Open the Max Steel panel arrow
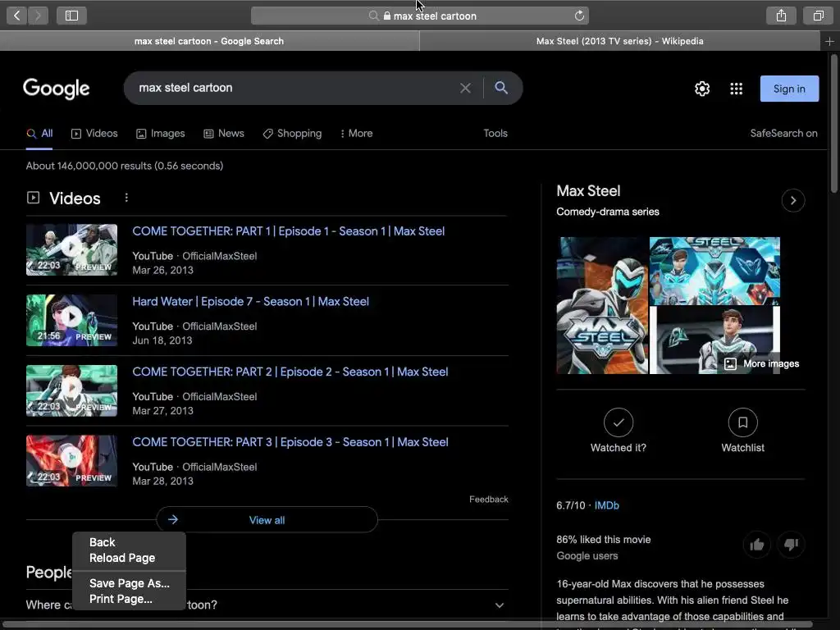This screenshot has width=840, height=630. (x=793, y=200)
